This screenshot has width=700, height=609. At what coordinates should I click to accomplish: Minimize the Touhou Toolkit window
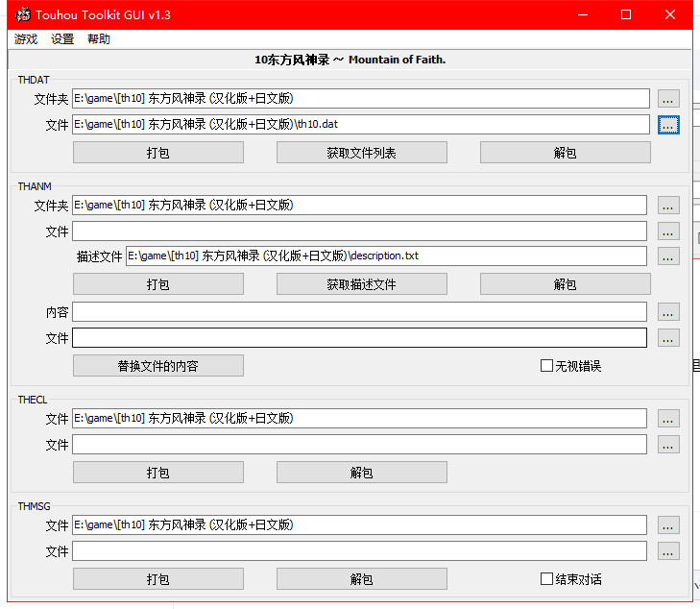(x=583, y=14)
